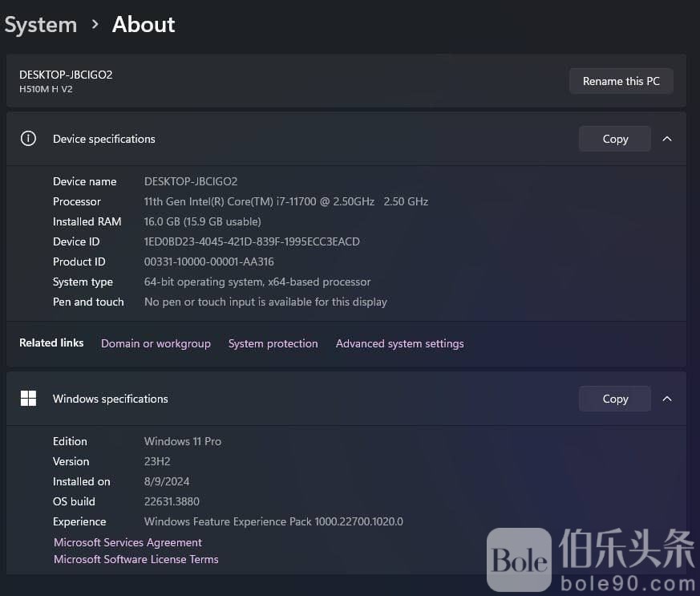
Task: Select DESKTOP-JBCIGO2 title at top card
Action: tap(66, 75)
